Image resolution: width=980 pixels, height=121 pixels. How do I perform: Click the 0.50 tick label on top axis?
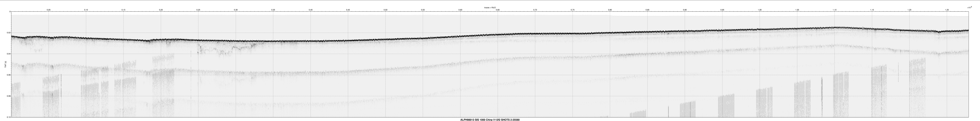point(385,10)
